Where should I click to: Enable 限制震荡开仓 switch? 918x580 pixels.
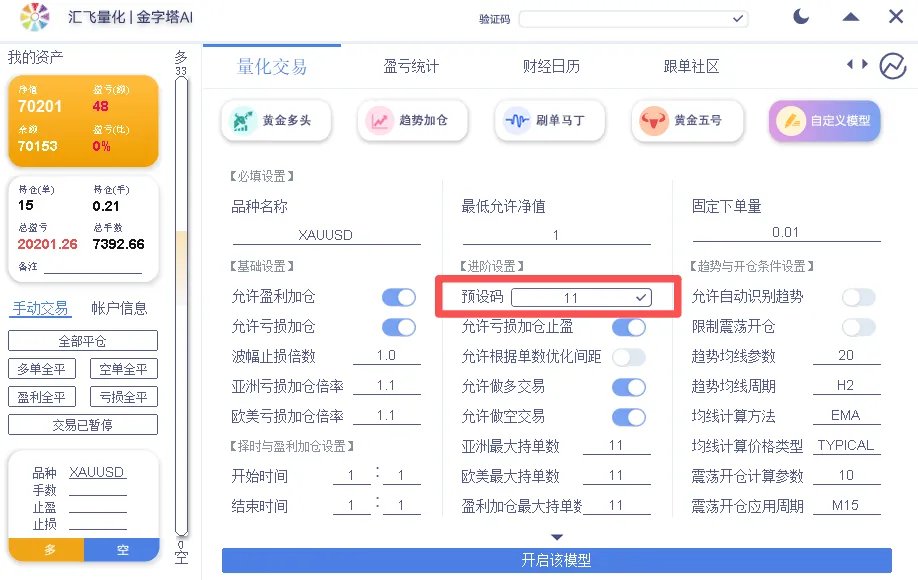(859, 327)
